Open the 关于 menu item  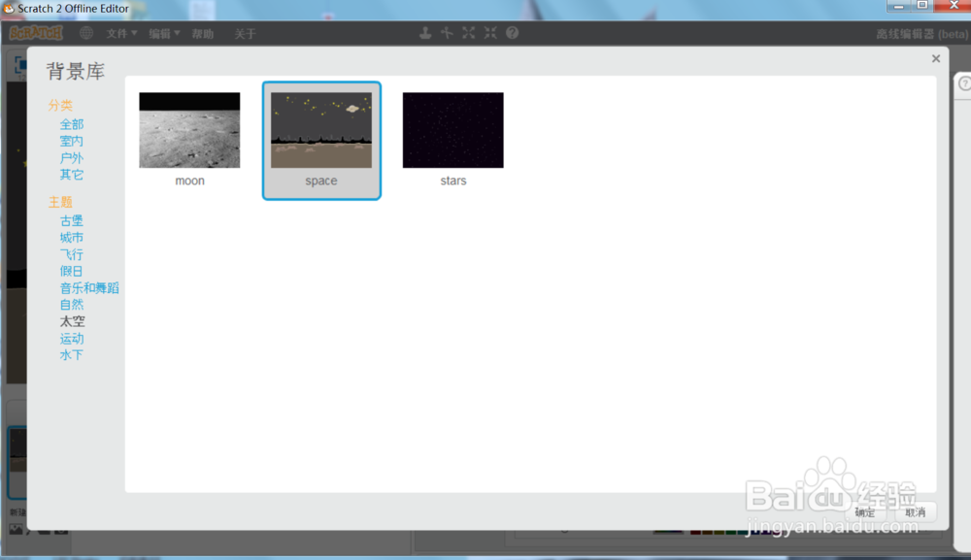[246, 33]
